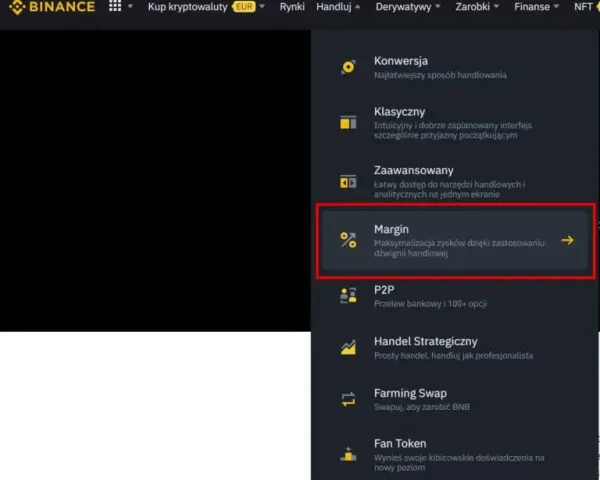Open Margin trading entry
Image resolution: width=600 pixels, height=480 pixels.
point(455,240)
